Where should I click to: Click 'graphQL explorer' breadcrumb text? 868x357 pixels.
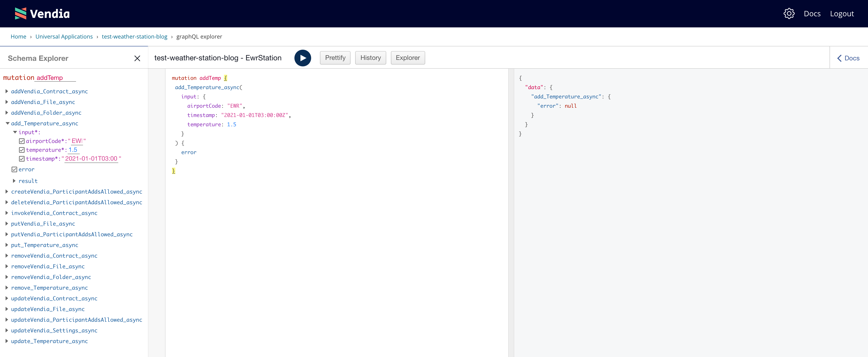pyautogui.click(x=199, y=36)
